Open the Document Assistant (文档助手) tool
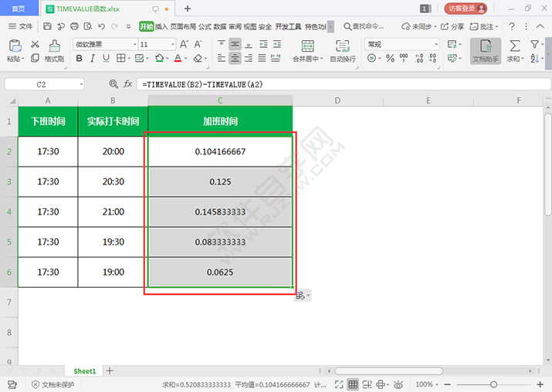552x392 pixels. pyautogui.click(x=485, y=51)
